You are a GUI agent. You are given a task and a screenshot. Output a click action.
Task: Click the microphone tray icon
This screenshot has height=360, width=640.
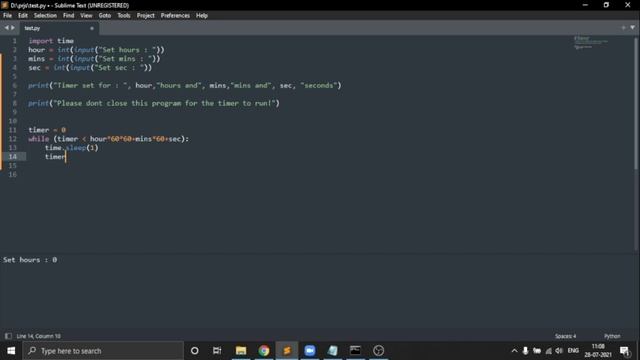(525, 351)
